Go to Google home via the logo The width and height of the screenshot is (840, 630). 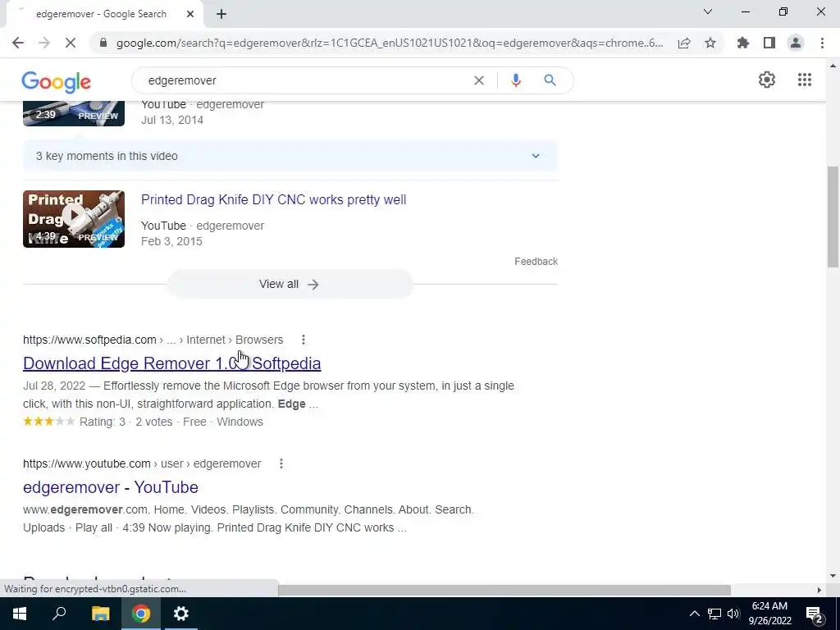click(x=57, y=82)
